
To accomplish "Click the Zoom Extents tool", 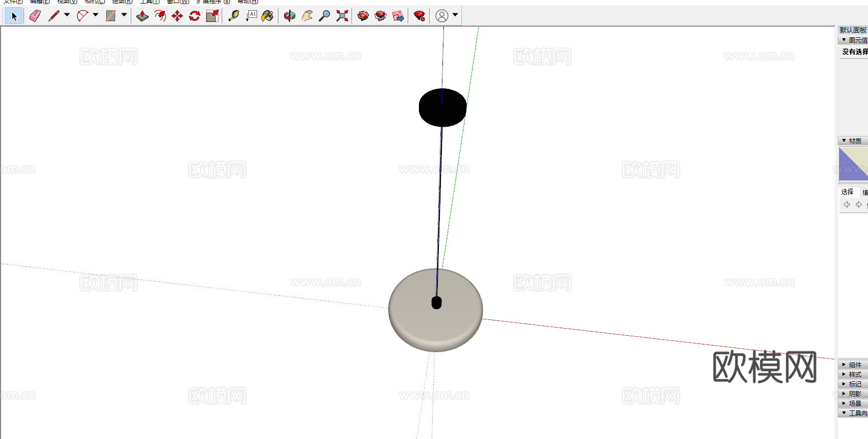I will [342, 16].
